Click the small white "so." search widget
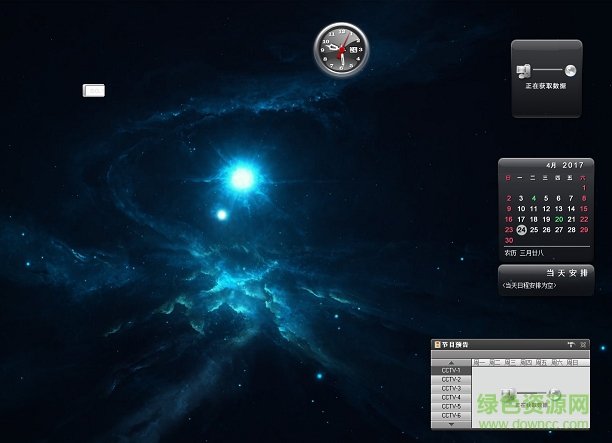 pyautogui.click(x=94, y=91)
